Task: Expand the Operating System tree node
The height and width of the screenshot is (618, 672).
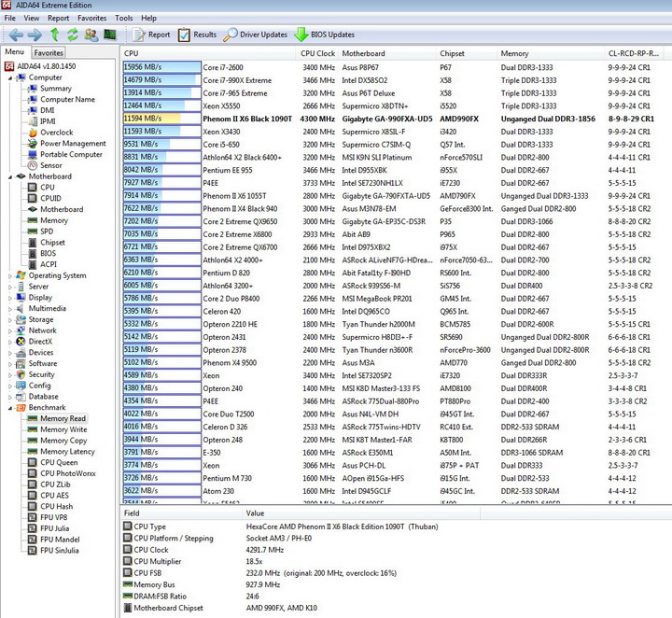Action: pos(10,275)
